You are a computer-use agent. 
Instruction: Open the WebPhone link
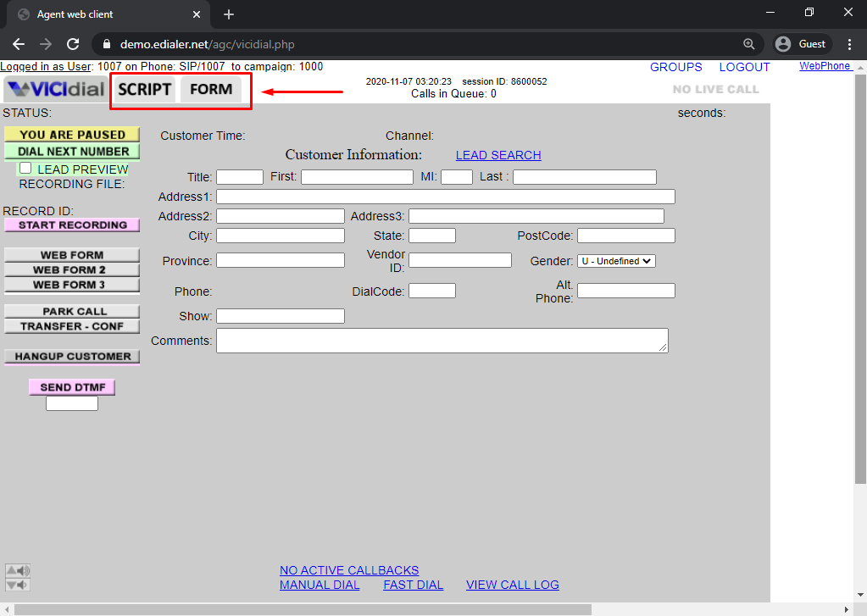[825, 66]
